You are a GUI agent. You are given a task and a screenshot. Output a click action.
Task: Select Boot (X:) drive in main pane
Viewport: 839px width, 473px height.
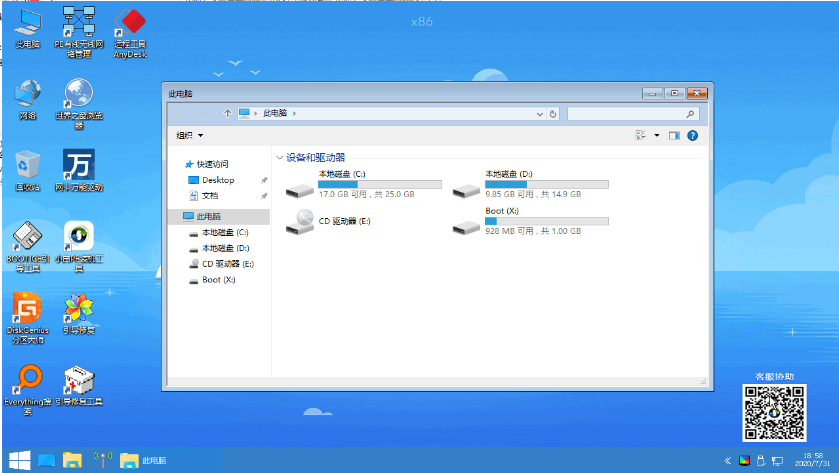tap(531, 221)
